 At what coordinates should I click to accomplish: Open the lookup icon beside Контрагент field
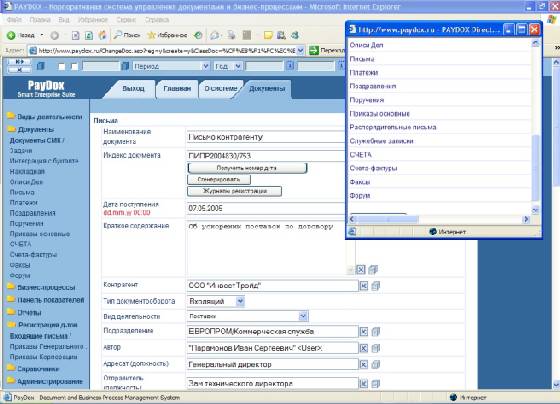(x=376, y=286)
